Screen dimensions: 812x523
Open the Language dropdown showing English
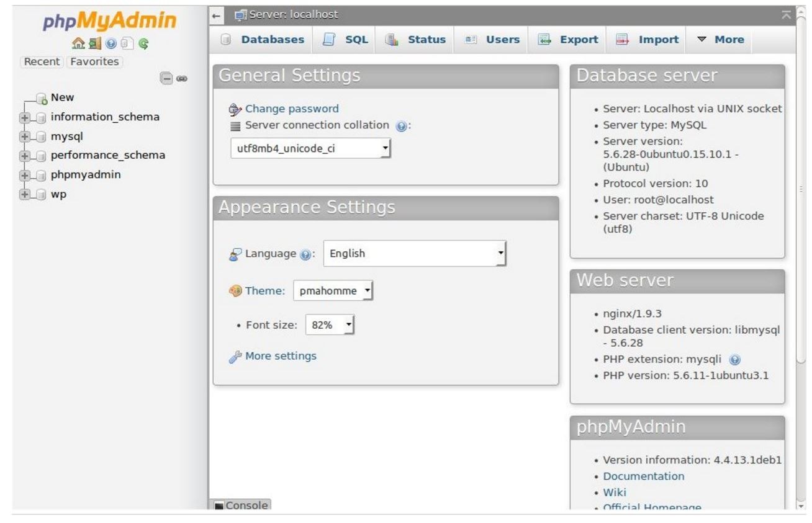(x=415, y=253)
